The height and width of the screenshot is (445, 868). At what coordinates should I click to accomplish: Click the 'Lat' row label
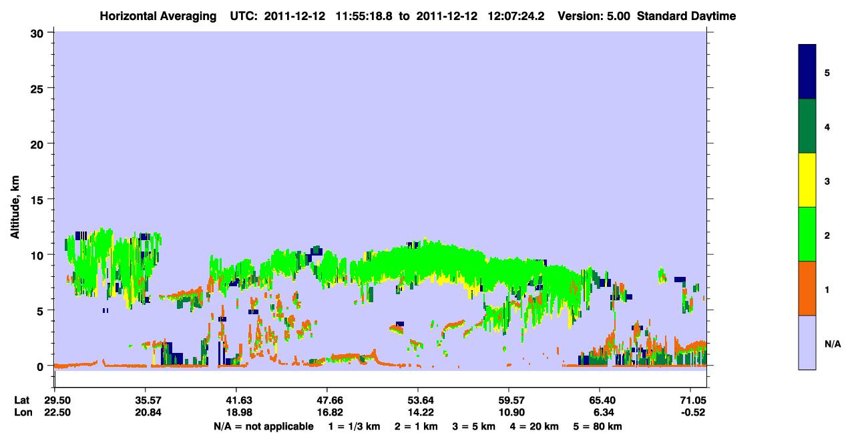tap(21, 400)
